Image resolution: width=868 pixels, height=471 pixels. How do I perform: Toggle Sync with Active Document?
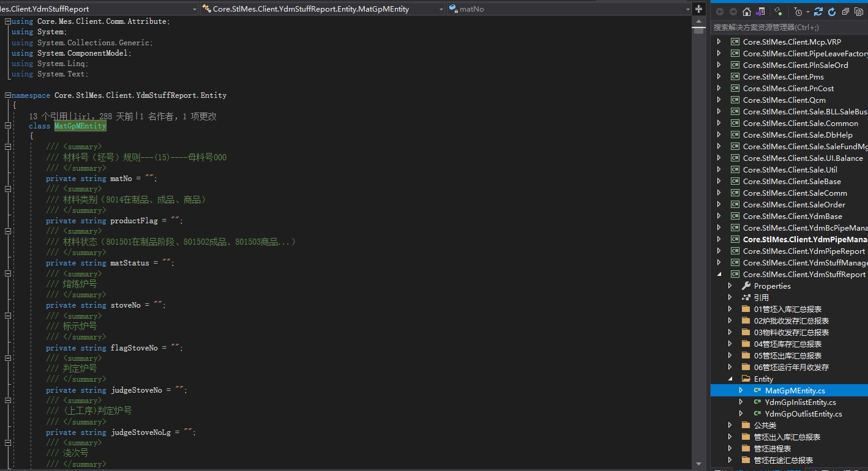pos(818,12)
